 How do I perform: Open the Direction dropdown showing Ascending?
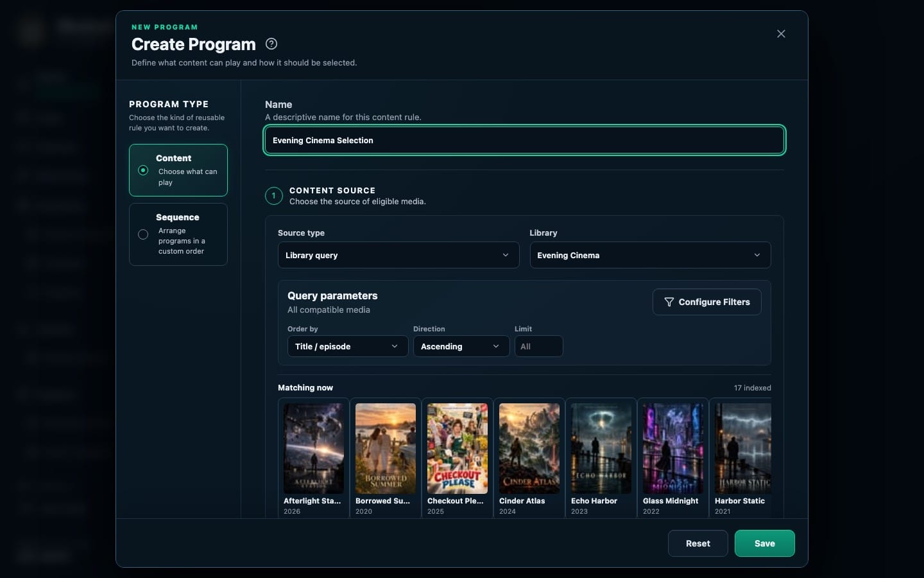461,346
